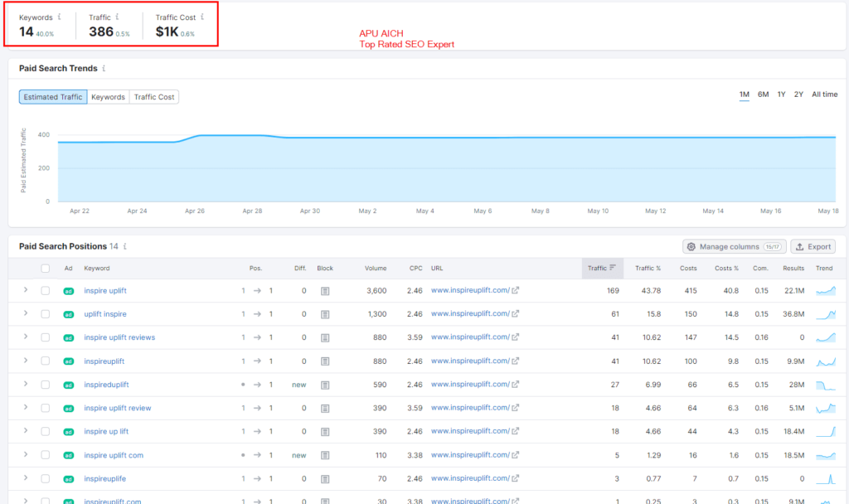
Task: Click info icon next to Keywords metric
Action: click(x=60, y=17)
